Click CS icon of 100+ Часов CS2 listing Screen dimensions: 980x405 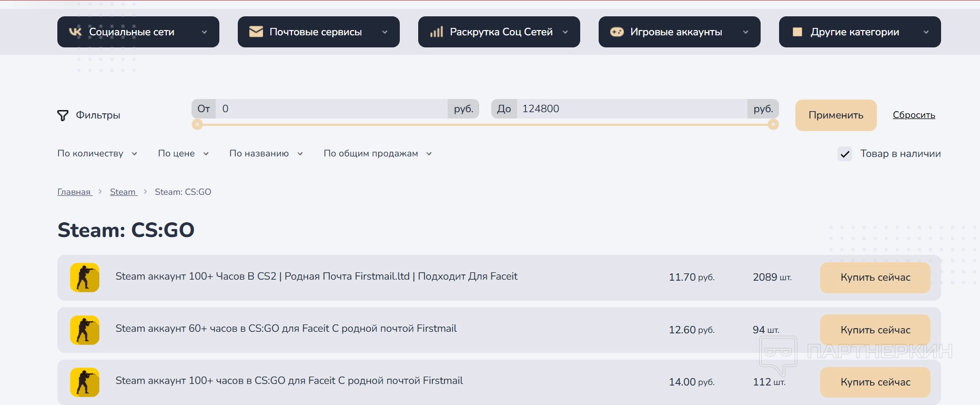(x=85, y=278)
